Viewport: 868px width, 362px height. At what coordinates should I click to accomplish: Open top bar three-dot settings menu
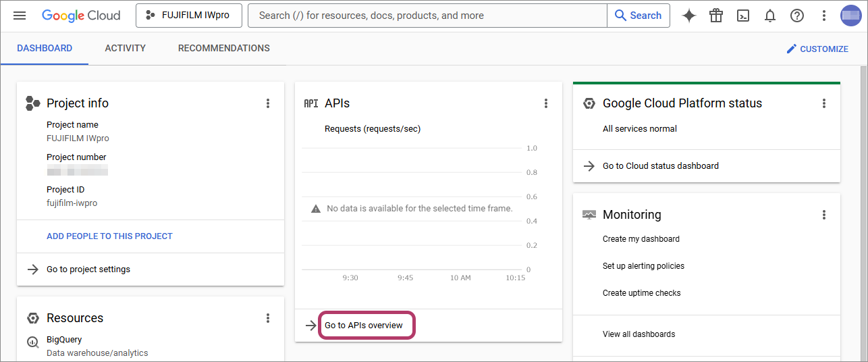pyautogui.click(x=823, y=16)
